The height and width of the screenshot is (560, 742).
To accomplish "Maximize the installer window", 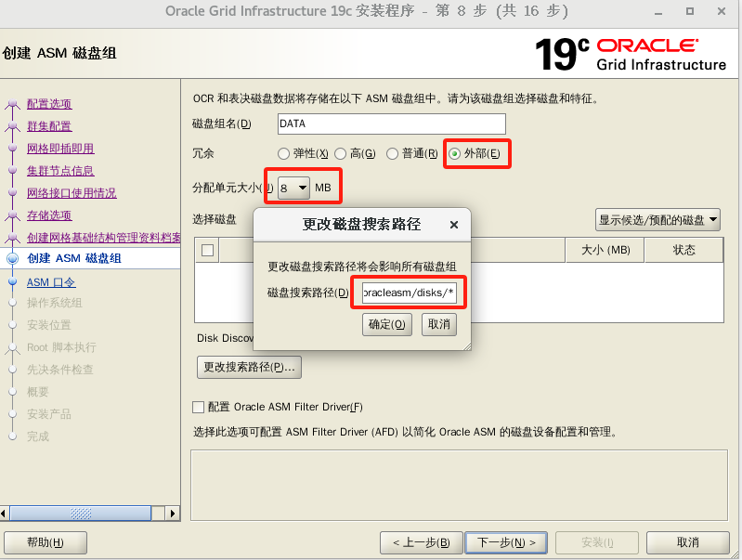I will click(x=690, y=11).
